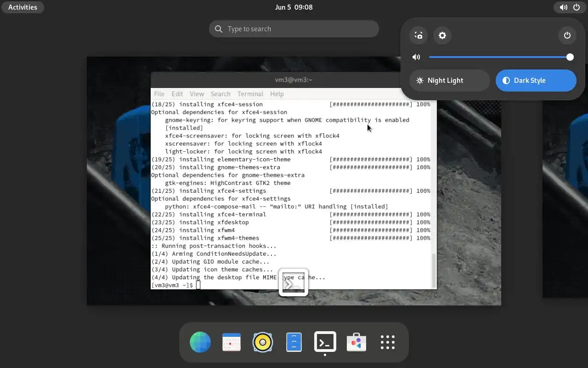Viewport: 588px width, 368px height.
Task: Click the Running post-transaction hooks line
Action: [214, 246]
